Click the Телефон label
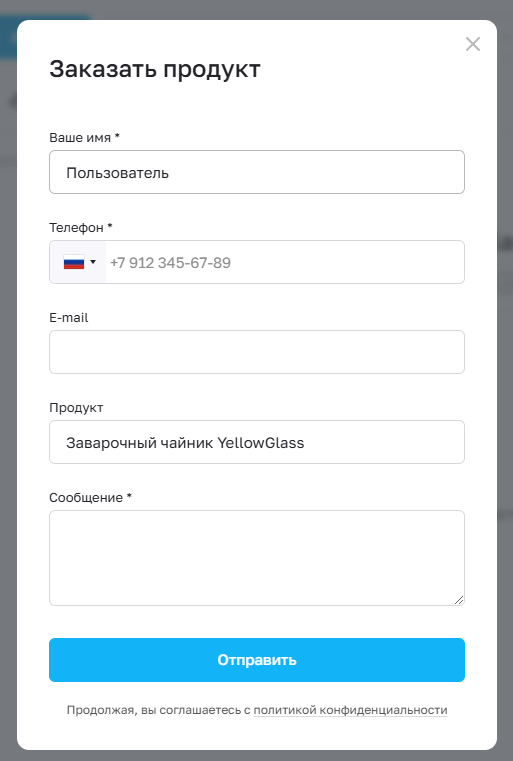513x761 pixels. (x=76, y=228)
